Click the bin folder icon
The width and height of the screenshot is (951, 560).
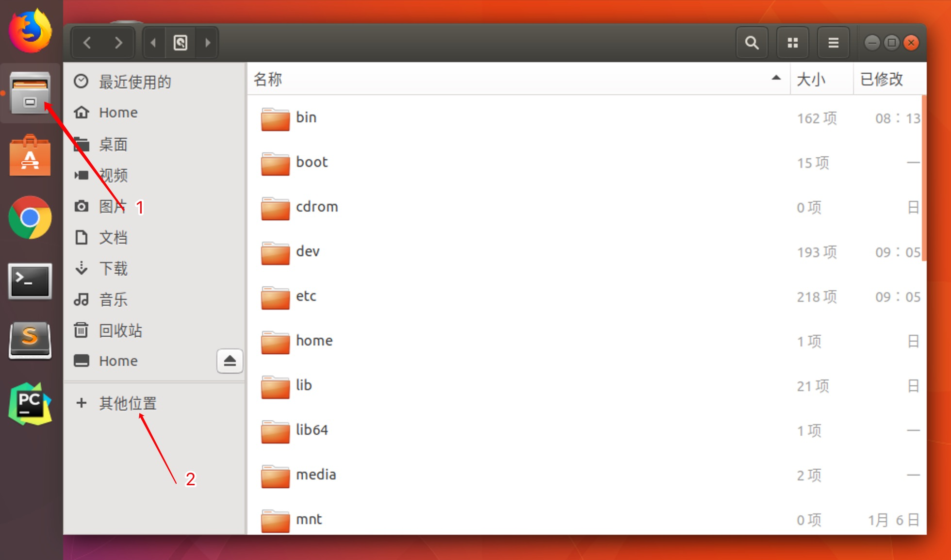tap(275, 119)
